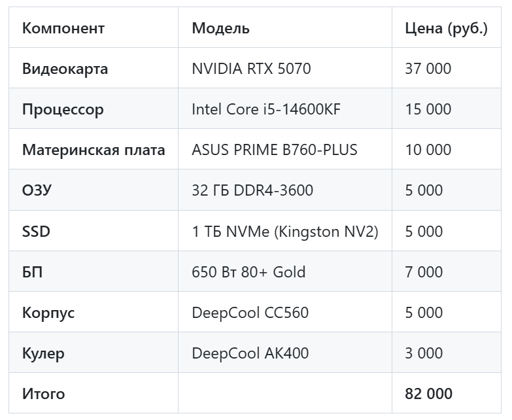The width and height of the screenshot is (512, 420).
Task: Click the 37 000 price cell
Action: [x=428, y=69]
